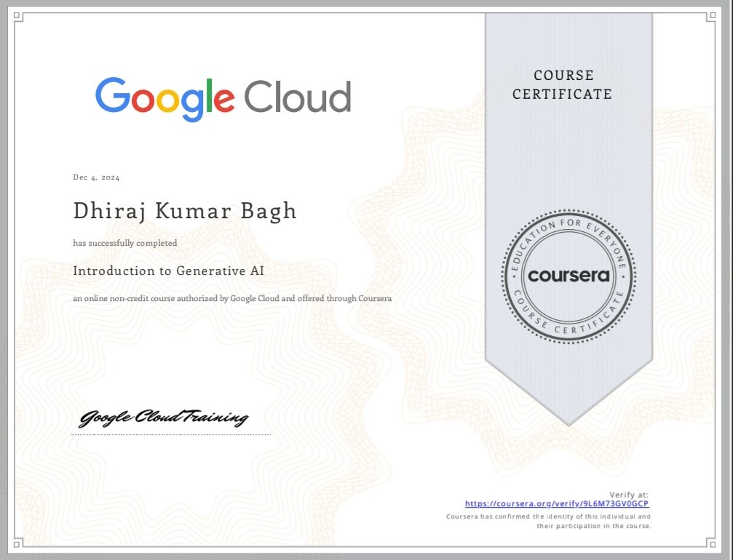This screenshot has height=560, width=733.
Task: Click the 'Verify at:' label
Action: [629, 495]
